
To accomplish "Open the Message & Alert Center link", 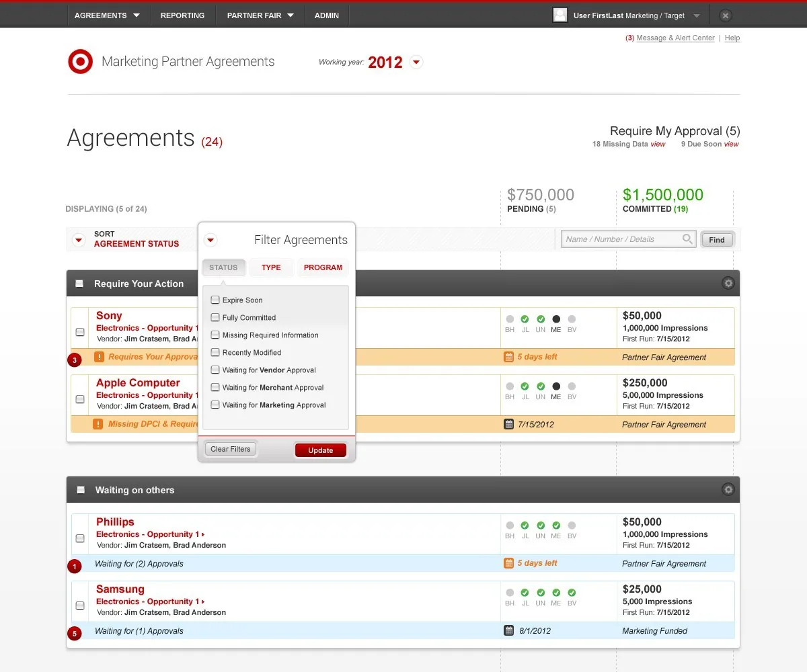I will [675, 38].
